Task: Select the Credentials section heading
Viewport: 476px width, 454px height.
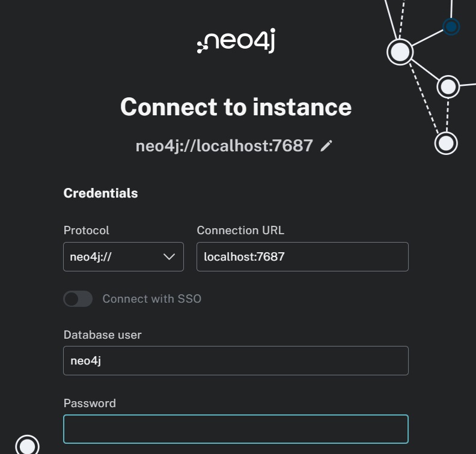Action: point(100,193)
